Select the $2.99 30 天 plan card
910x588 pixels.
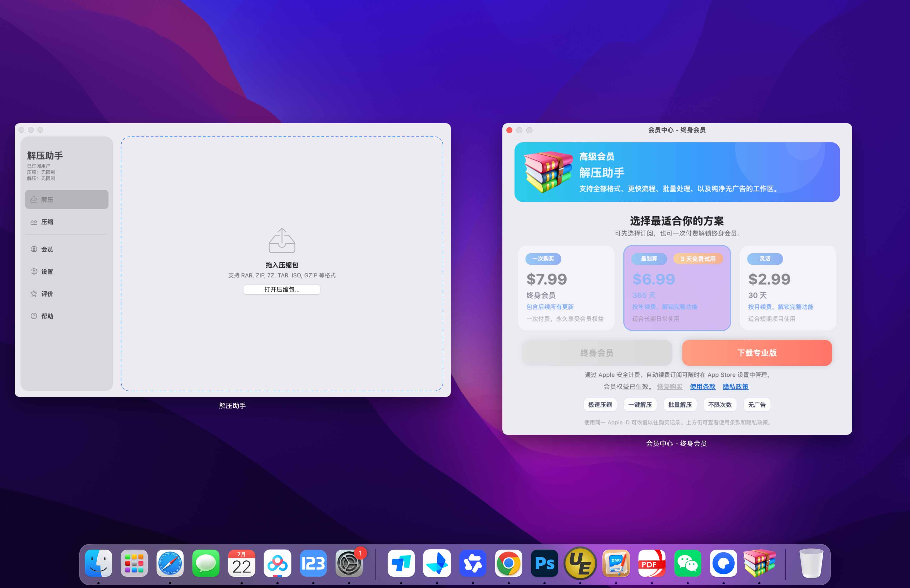coord(788,288)
